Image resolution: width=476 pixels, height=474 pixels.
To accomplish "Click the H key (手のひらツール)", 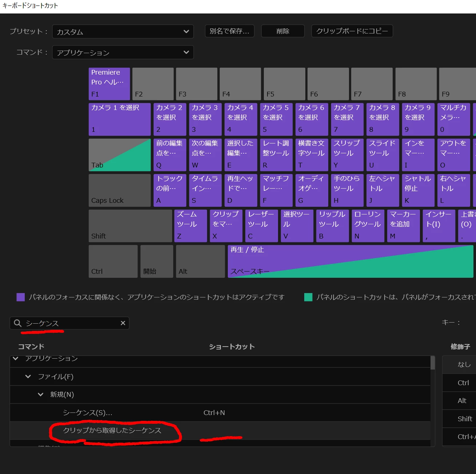I will 347,190.
